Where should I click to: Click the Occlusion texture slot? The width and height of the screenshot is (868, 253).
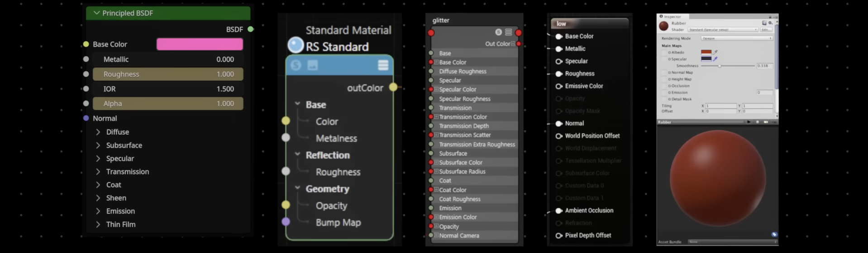[664, 86]
